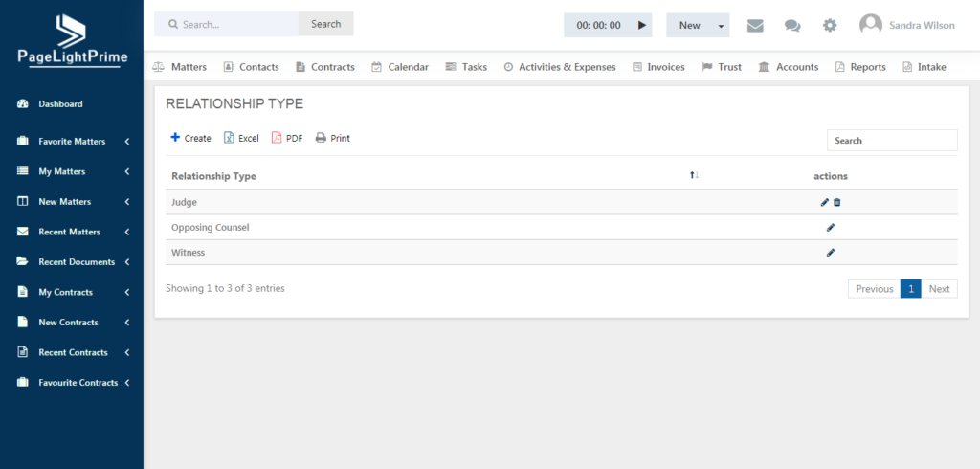Open the Trust menu
The image size is (980, 469).
pos(722,67)
